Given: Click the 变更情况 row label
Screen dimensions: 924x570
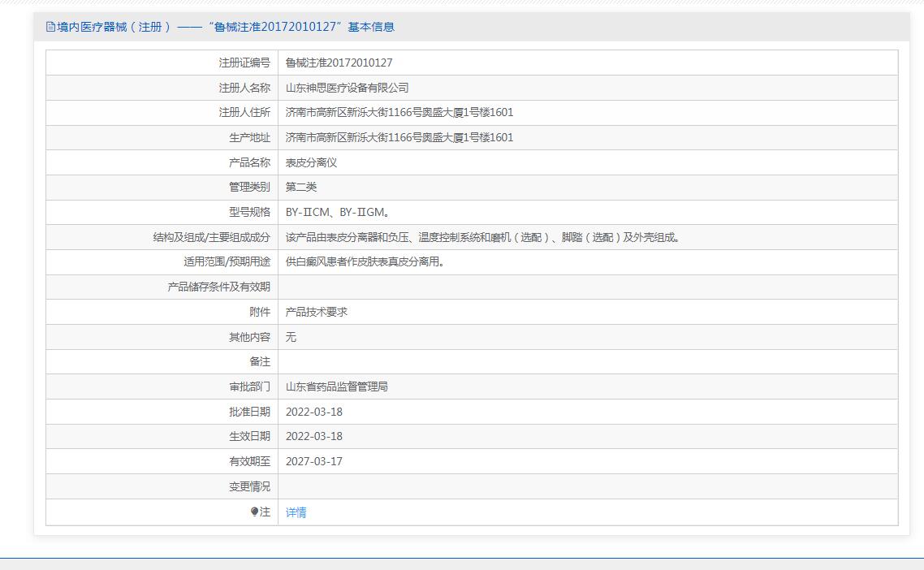Looking at the screenshot, I should [249, 487].
